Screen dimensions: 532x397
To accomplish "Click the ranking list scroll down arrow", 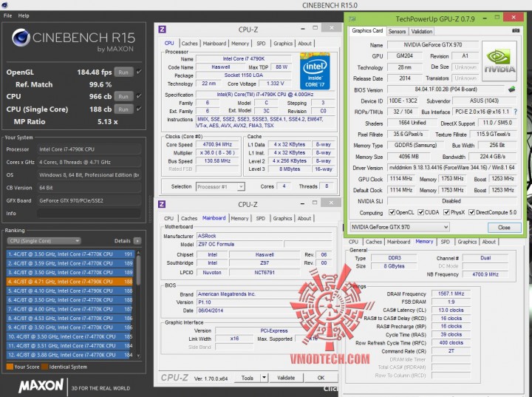I will click(138, 355).
